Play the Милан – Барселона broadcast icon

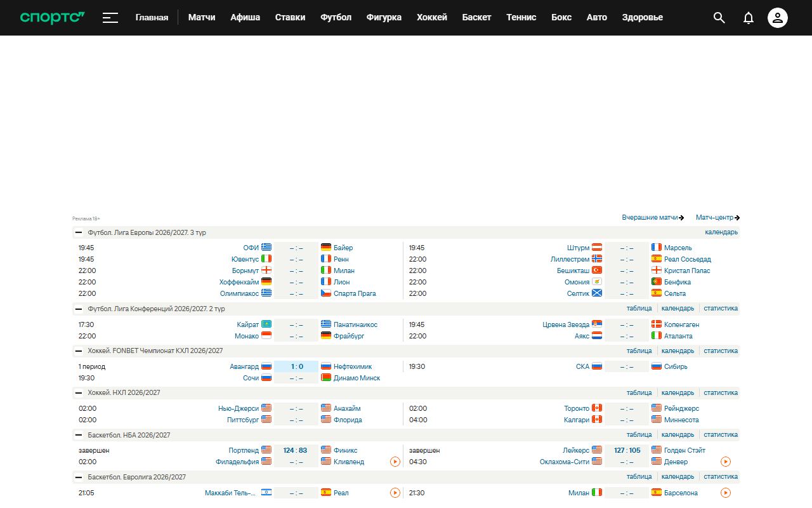(x=726, y=493)
